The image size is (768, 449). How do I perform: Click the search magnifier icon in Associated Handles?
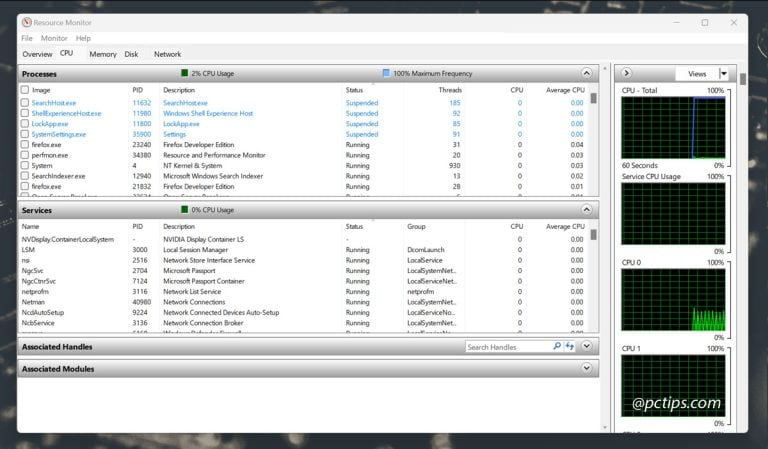(557, 346)
